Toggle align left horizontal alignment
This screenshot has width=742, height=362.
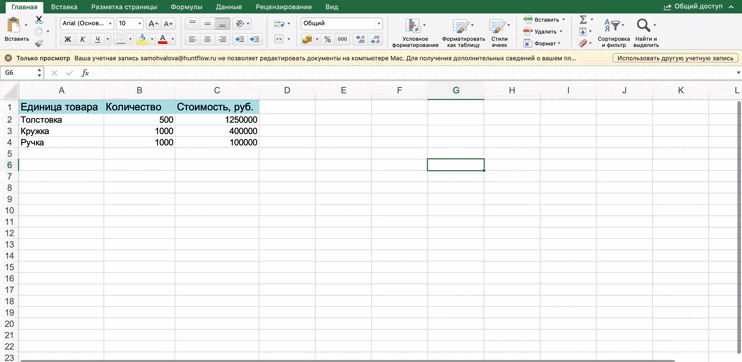[192, 39]
